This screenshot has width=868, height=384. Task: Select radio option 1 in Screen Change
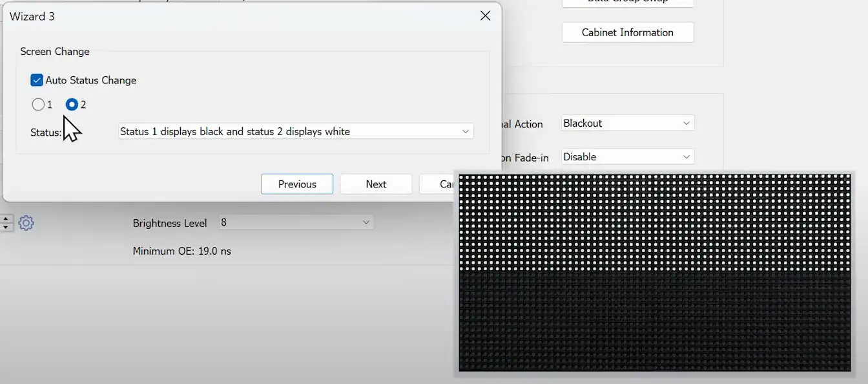38,104
